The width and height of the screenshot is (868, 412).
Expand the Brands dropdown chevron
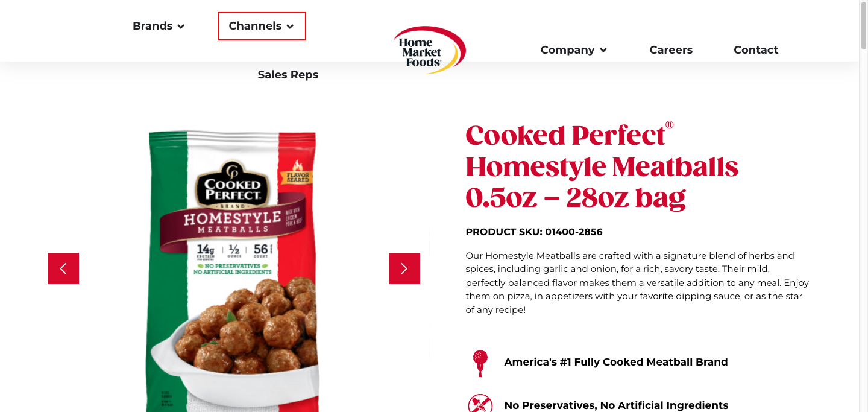[x=181, y=27]
